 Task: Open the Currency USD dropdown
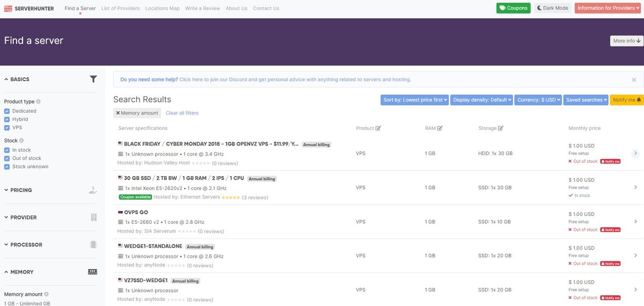tap(538, 100)
